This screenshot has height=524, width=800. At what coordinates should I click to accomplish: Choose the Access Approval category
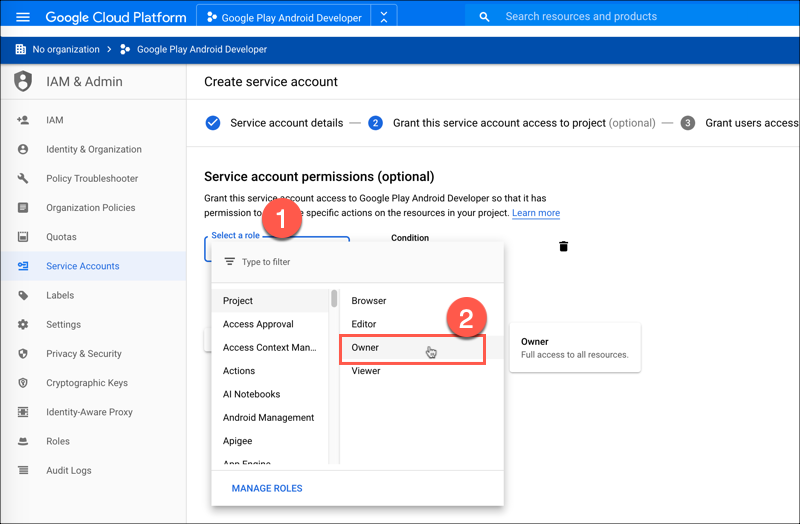258,324
